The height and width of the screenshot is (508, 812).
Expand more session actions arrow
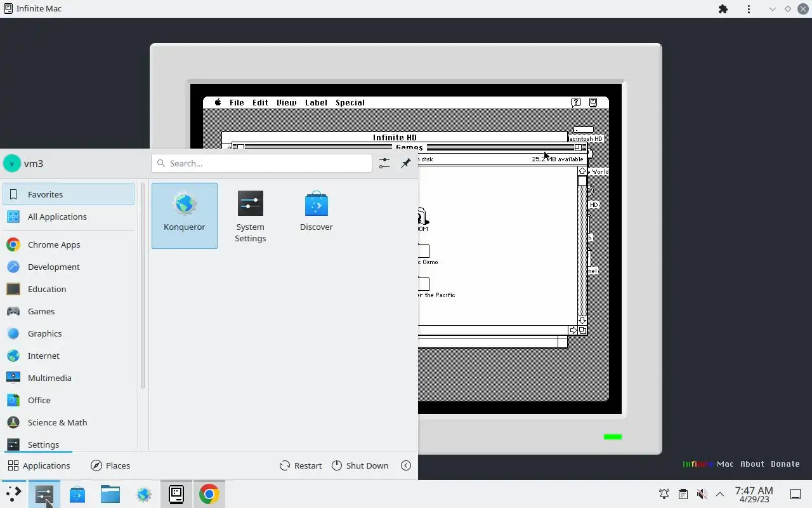(x=406, y=465)
